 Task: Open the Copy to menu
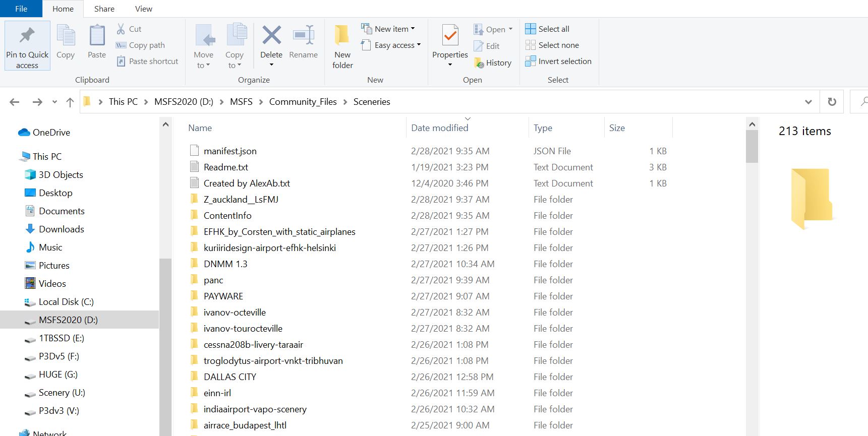tap(235, 46)
